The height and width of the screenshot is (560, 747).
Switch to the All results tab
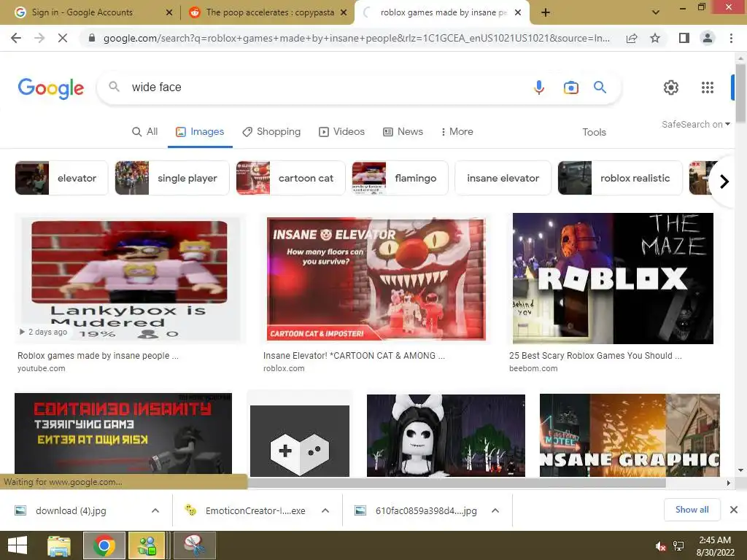pyautogui.click(x=145, y=131)
